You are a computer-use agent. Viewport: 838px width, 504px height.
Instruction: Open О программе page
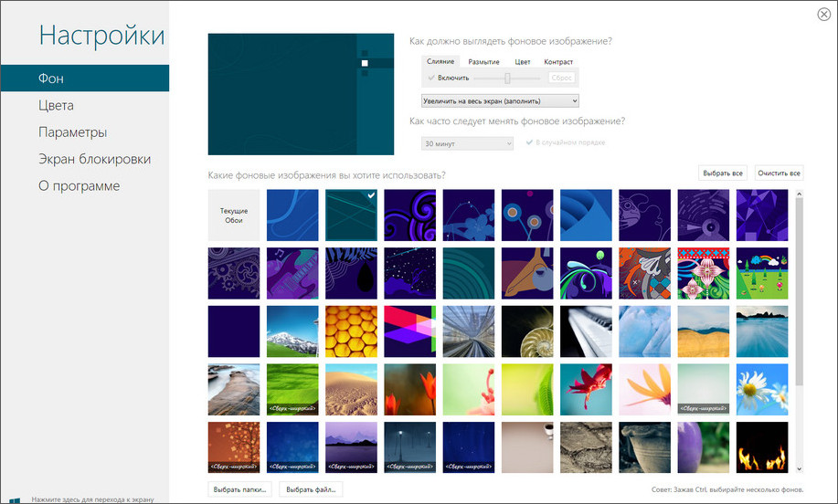80,185
